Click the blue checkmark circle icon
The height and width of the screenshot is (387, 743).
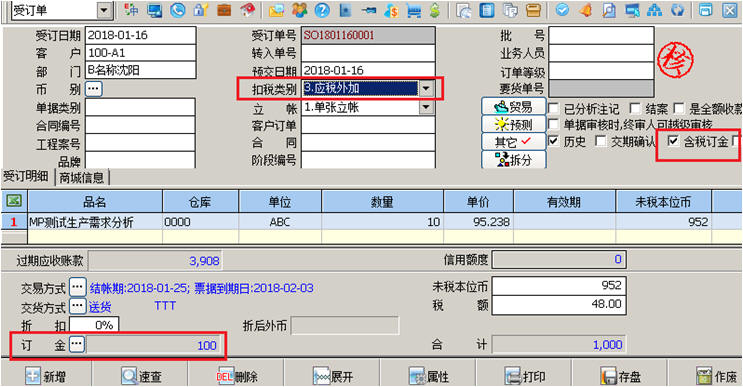pyautogui.click(x=562, y=10)
